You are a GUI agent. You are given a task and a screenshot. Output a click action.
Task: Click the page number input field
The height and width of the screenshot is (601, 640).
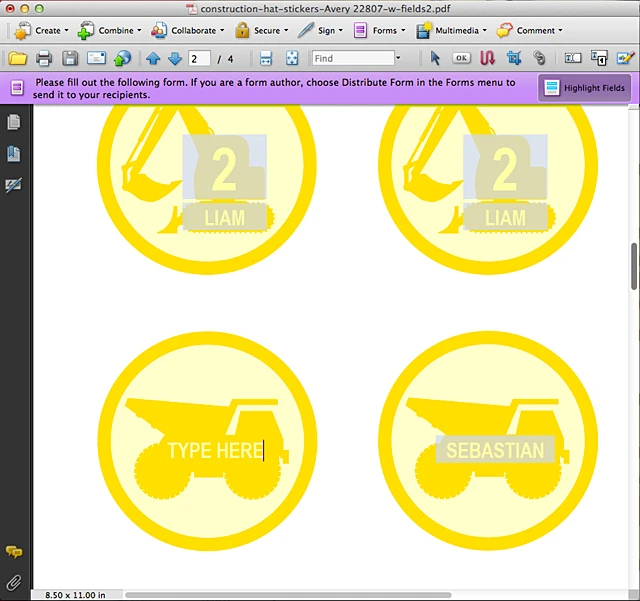click(x=199, y=58)
